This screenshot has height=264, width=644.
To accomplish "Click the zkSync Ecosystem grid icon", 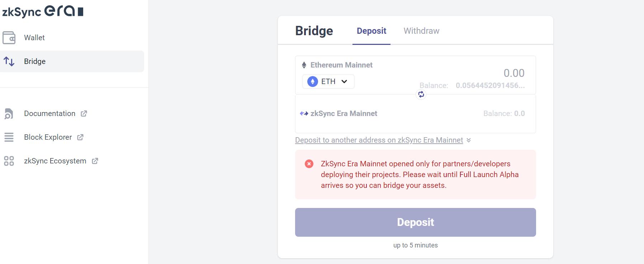I will click(x=9, y=161).
